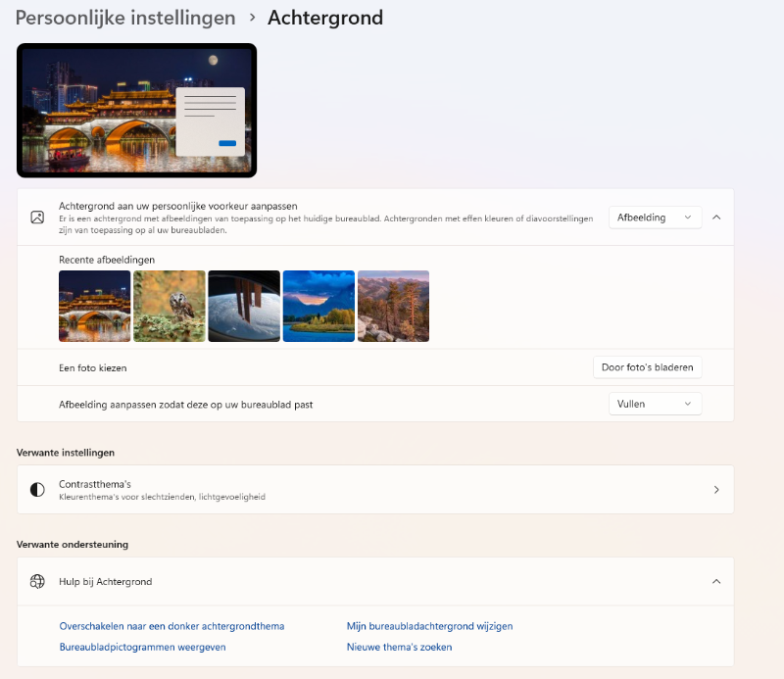
Task: Collapse the Hulp bij Achtergrond section
Action: click(716, 581)
